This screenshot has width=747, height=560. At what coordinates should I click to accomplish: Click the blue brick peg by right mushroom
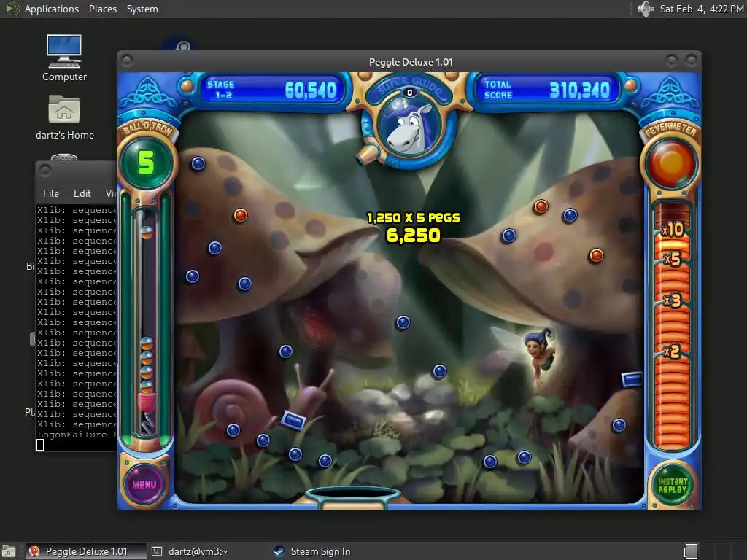(632, 379)
